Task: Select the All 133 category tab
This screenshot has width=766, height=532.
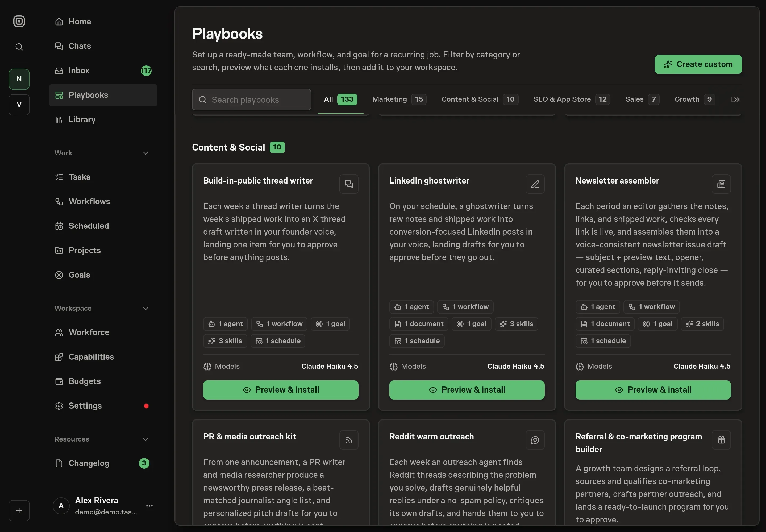Action: coord(340,99)
